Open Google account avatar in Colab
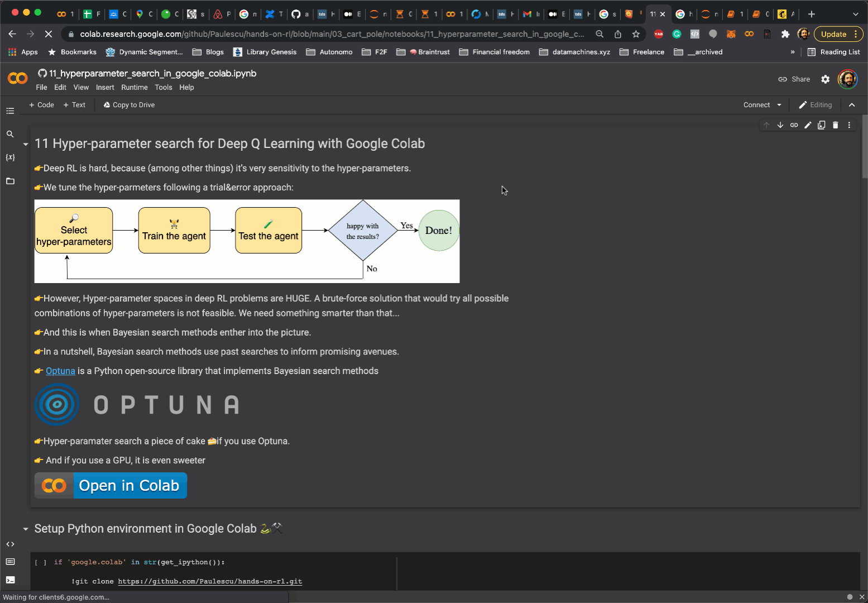This screenshot has width=868, height=603. [848, 79]
